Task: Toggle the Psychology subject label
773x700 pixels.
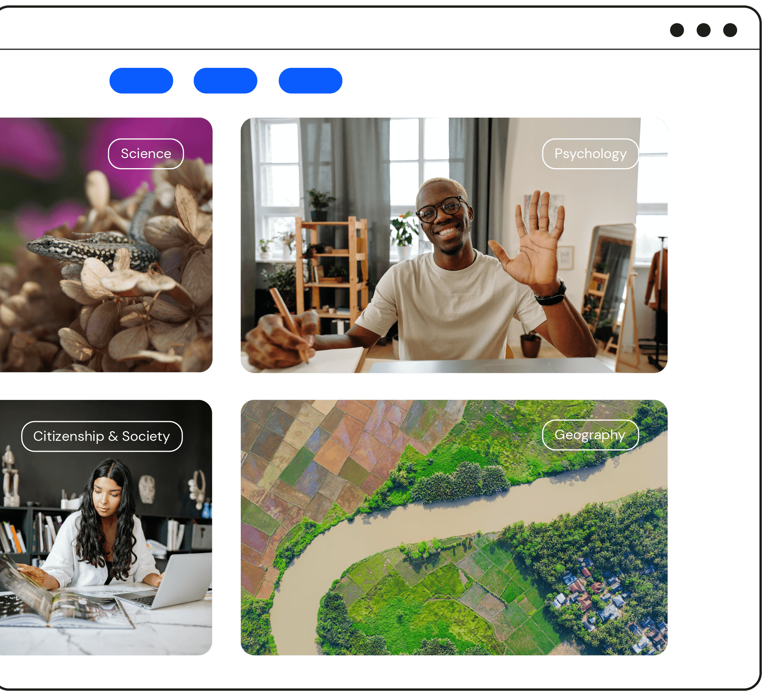Action: pos(589,153)
